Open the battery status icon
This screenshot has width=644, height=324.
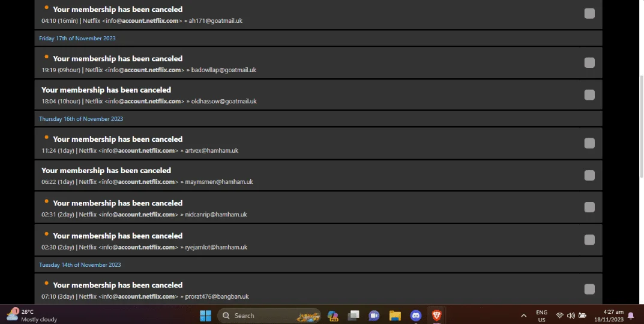pyautogui.click(x=582, y=316)
